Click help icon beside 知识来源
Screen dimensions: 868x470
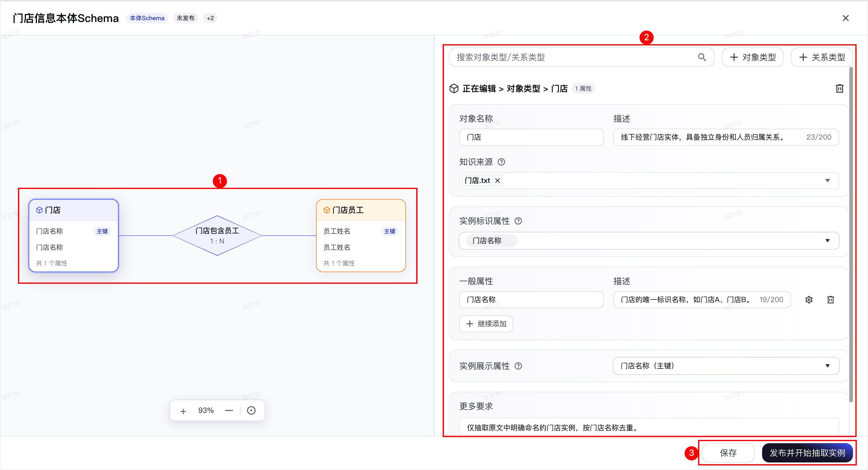click(501, 162)
